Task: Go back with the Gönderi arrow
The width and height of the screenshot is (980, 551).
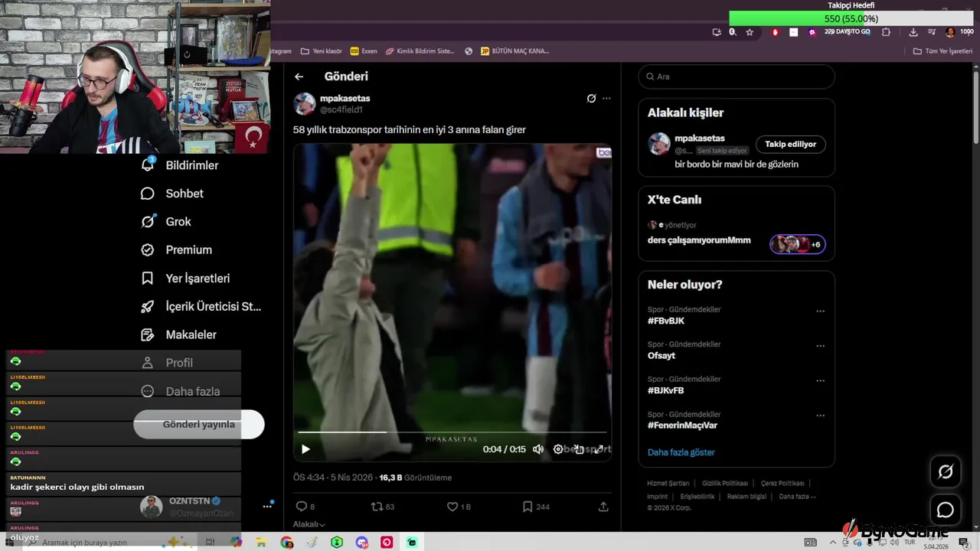Action: (299, 77)
